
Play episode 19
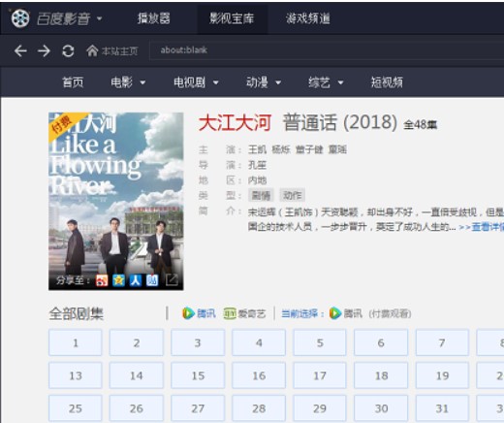pyautogui.click(x=442, y=375)
